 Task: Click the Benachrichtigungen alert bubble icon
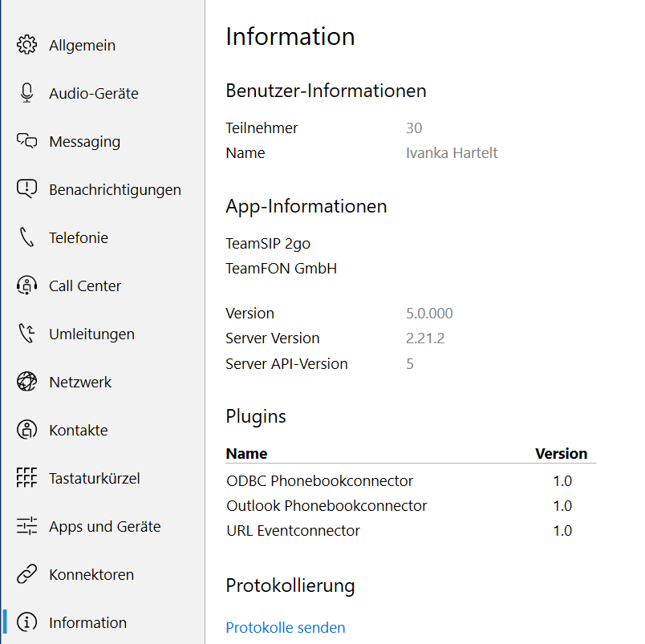click(x=26, y=189)
